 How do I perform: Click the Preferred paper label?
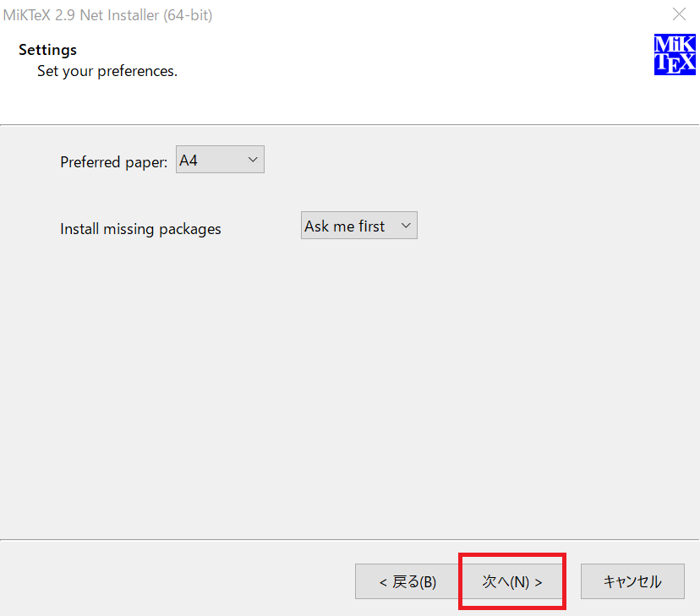click(x=114, y=162)
